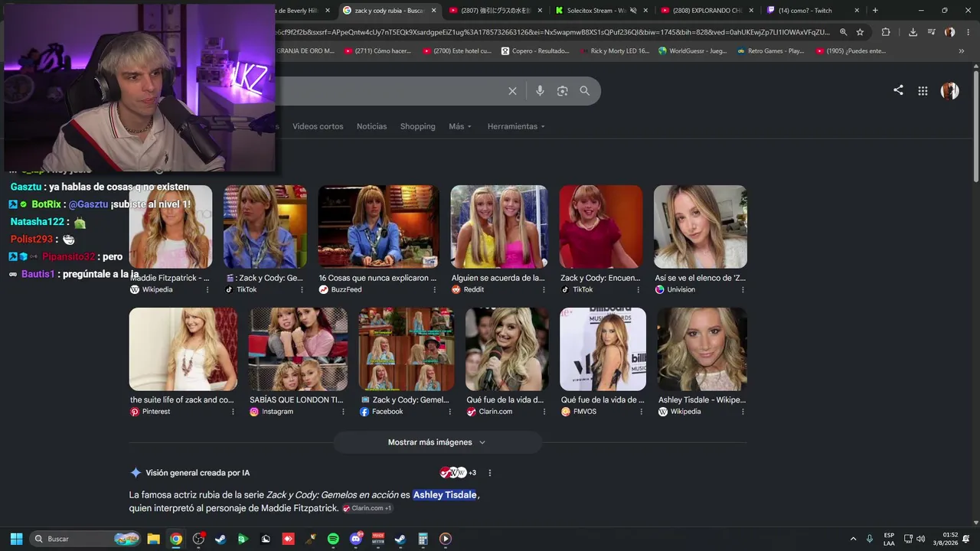The image size is (980, 551).
Task: Open the volume control in the system tray
Action: [x=920, y=539]
